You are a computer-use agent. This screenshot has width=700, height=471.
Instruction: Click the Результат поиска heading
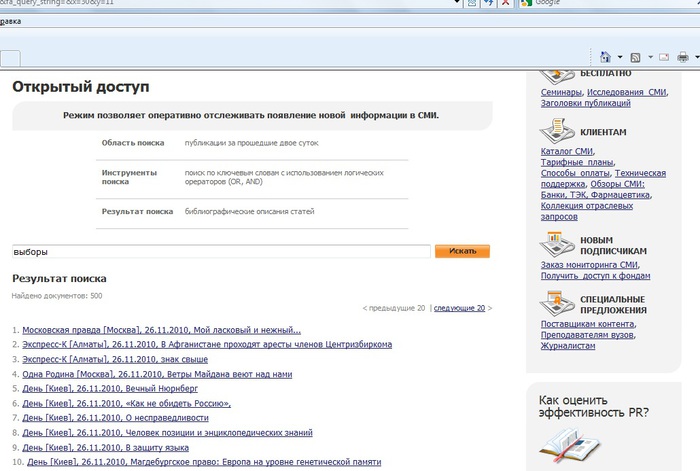coord(59,279)
